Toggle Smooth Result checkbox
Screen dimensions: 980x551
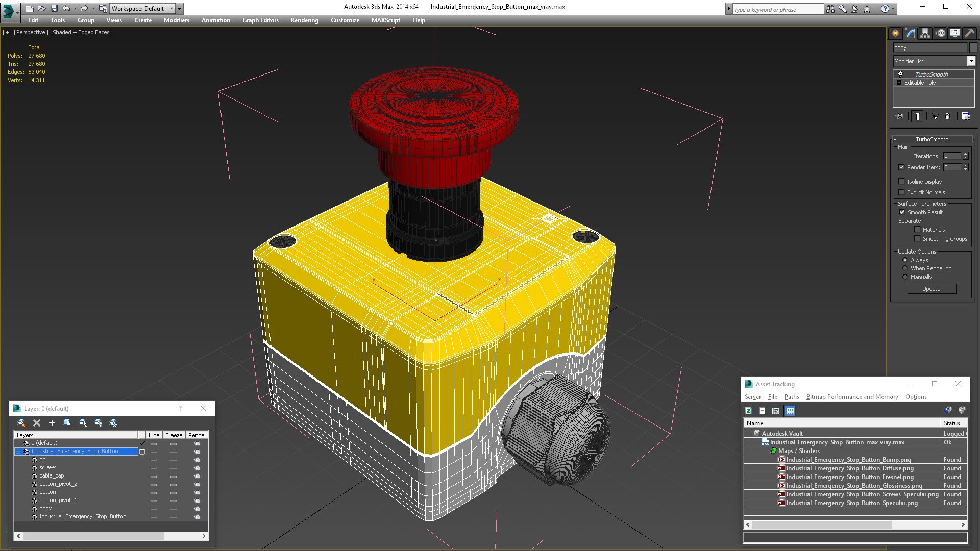(x=902, y=212)
